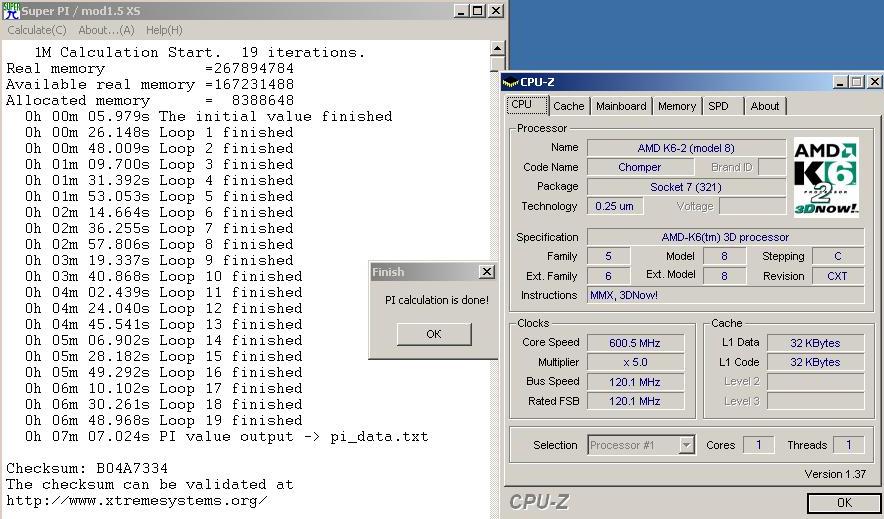Select the CPU tab in CPU-Z
This screenshot has height=519, width=884.
(x=527, y=105)
